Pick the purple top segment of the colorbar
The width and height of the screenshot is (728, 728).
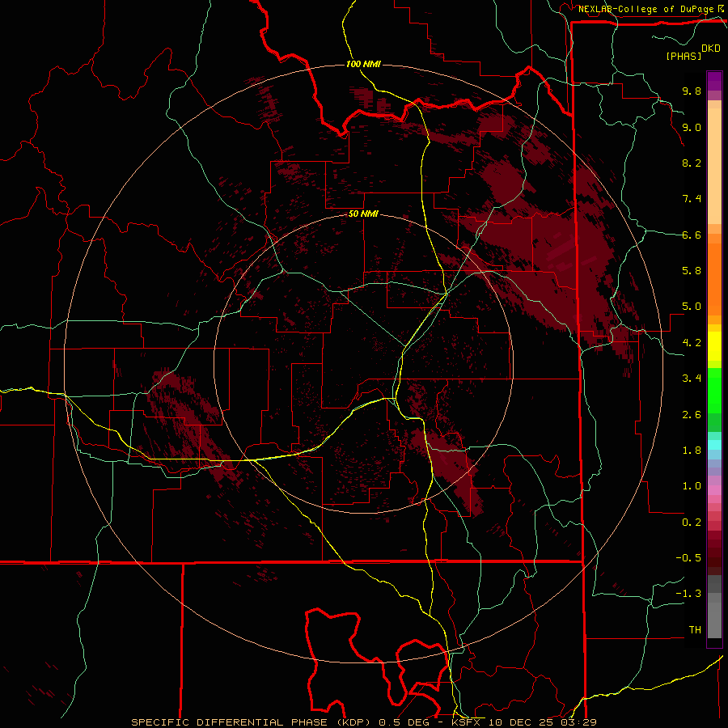pos(714,81)
